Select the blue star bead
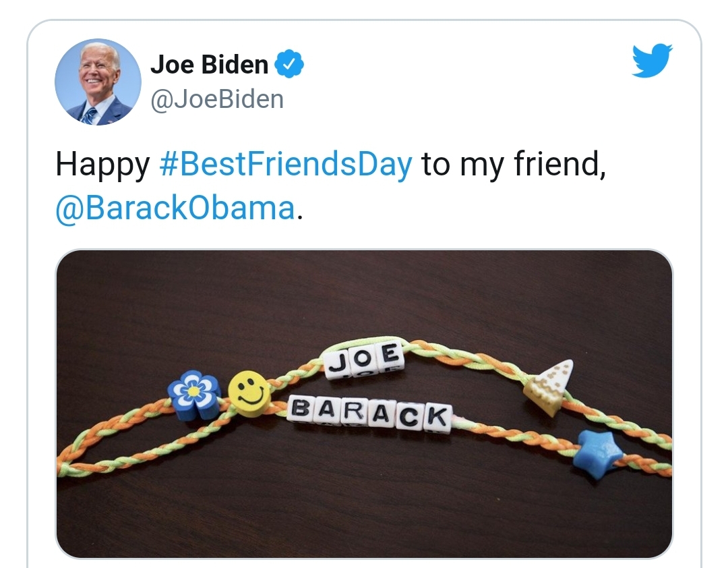Image resolution: width=728 pixels, height=568 pixels. 597,454
